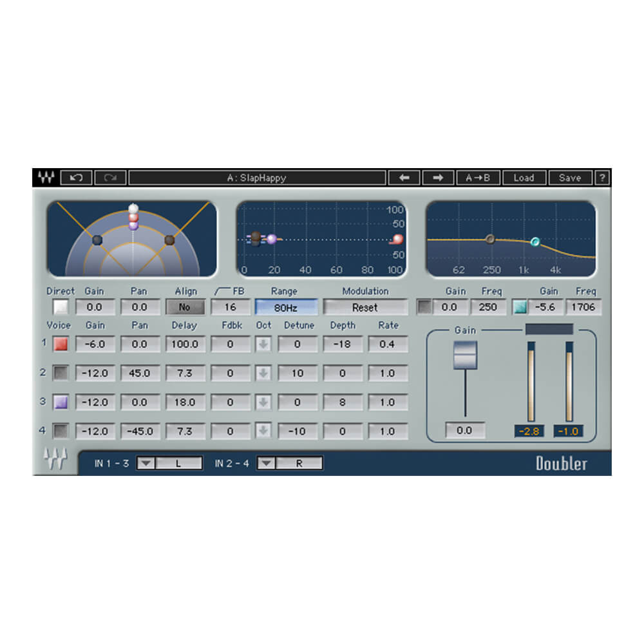Click the Direct Pan 0.0 field
The image size is (644, 644).
pos(140,307)
